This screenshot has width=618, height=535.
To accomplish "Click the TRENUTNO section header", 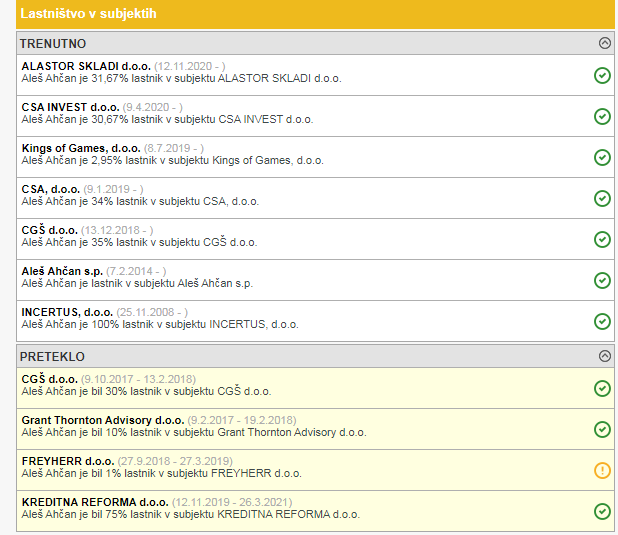I will point(54,44).
